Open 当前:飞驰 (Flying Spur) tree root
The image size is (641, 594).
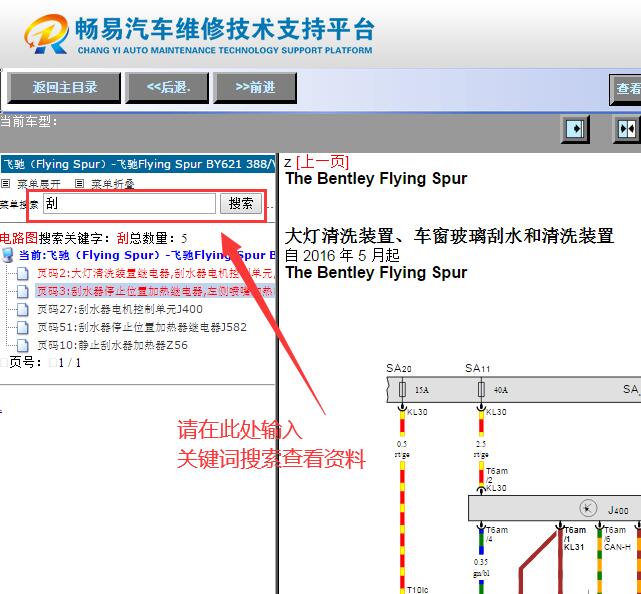[x=147, y=256]
